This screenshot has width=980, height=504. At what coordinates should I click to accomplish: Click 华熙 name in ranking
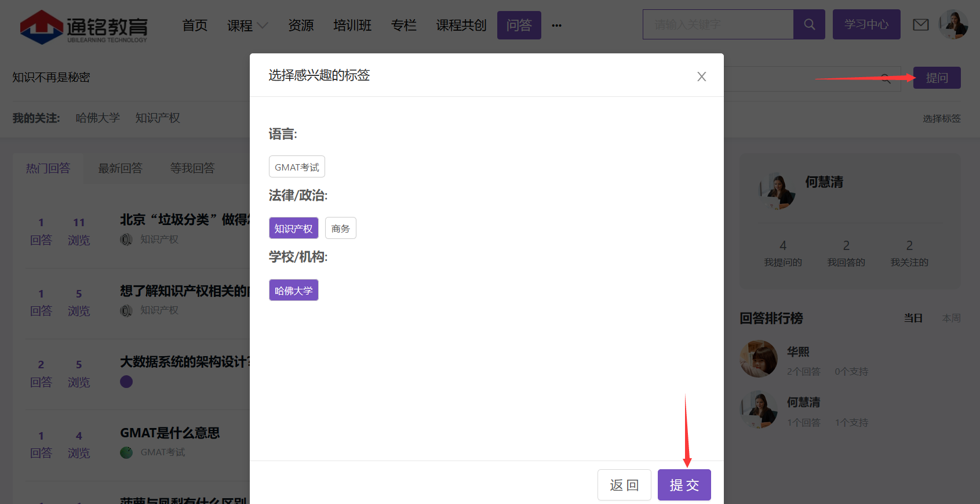(x=798, y=351)
